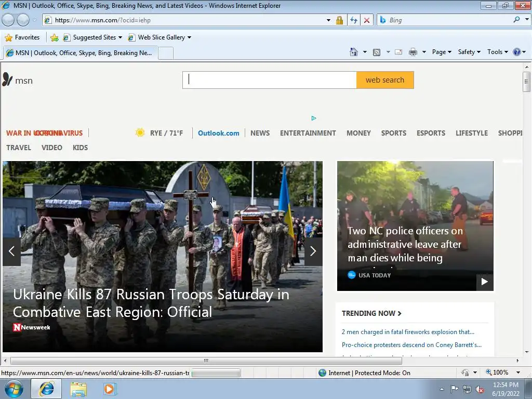
Task: Click the horizontal scrollbar thumb
Action: pyautogui.click(x=206, y=361)
